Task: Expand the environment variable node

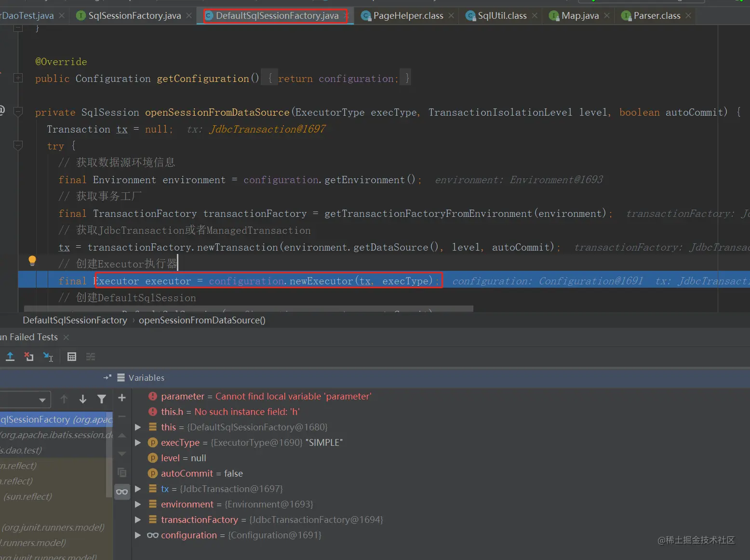Action: (138, 504)
